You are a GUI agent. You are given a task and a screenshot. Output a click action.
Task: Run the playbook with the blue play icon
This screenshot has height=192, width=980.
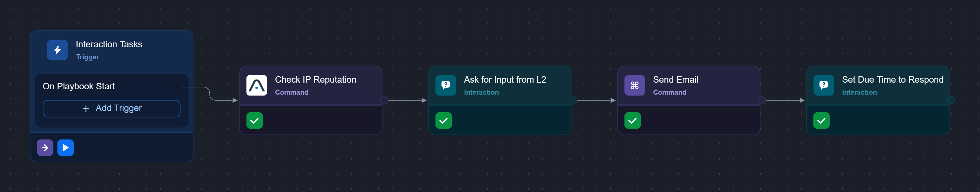pos(65,147)
